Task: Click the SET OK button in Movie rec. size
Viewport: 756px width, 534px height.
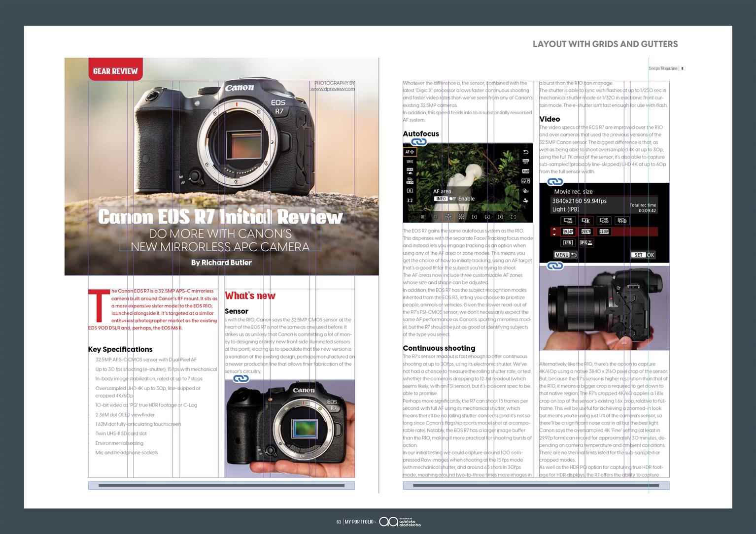Action: point(643,255)
